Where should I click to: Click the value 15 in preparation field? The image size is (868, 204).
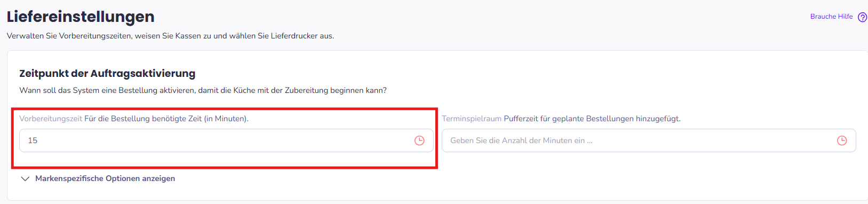pyautogui.click(x=33, y=140)
